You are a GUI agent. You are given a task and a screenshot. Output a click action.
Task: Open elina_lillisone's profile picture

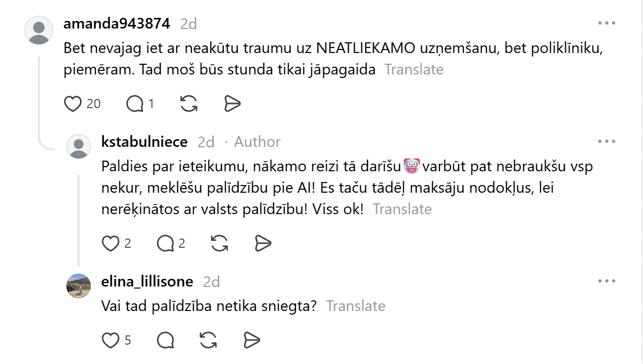(79, 285)
